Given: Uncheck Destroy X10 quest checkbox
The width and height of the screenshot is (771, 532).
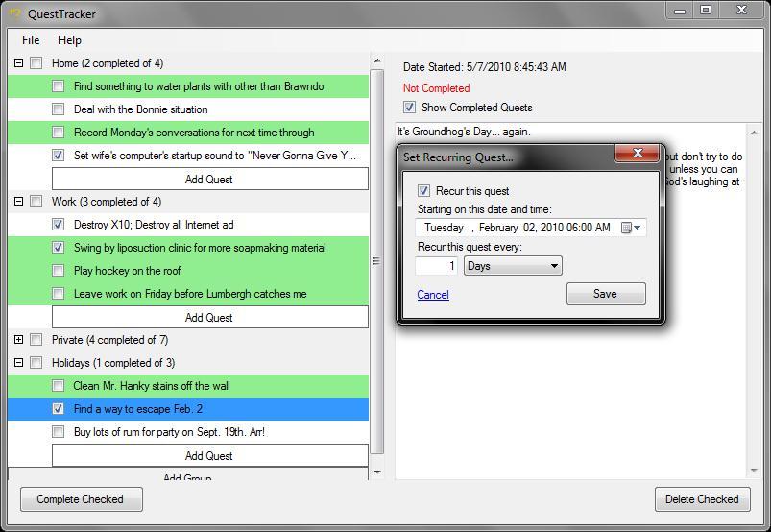Looking at the screenshot, I should click(x=58, y=224).
